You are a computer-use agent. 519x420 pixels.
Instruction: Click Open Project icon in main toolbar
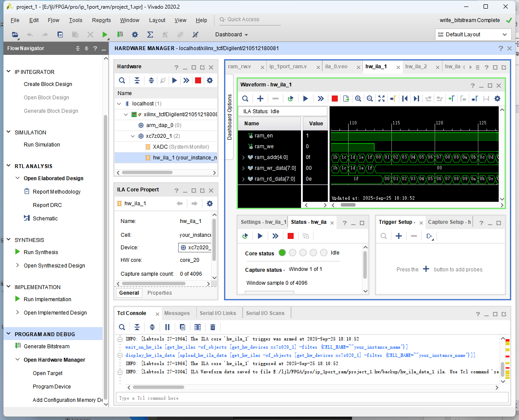[15, 35]
